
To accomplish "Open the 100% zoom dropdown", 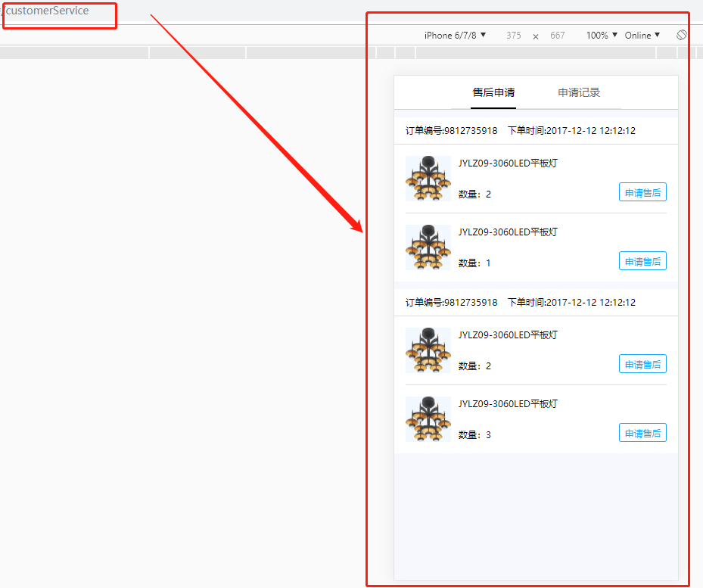I will 602,35.
